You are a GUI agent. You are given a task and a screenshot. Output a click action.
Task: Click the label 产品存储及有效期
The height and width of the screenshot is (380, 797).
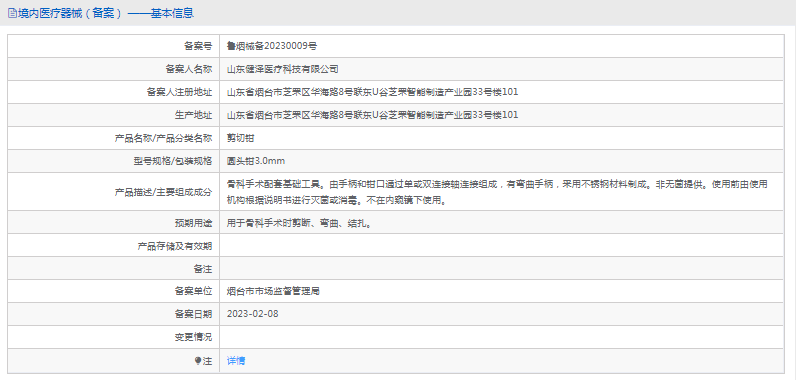(175, 246)
